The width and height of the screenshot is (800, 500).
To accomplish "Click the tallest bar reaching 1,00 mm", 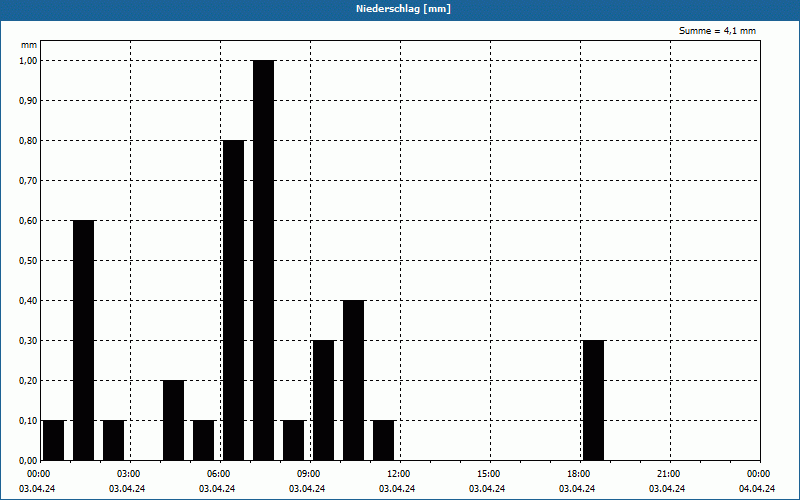I will 264,260.
